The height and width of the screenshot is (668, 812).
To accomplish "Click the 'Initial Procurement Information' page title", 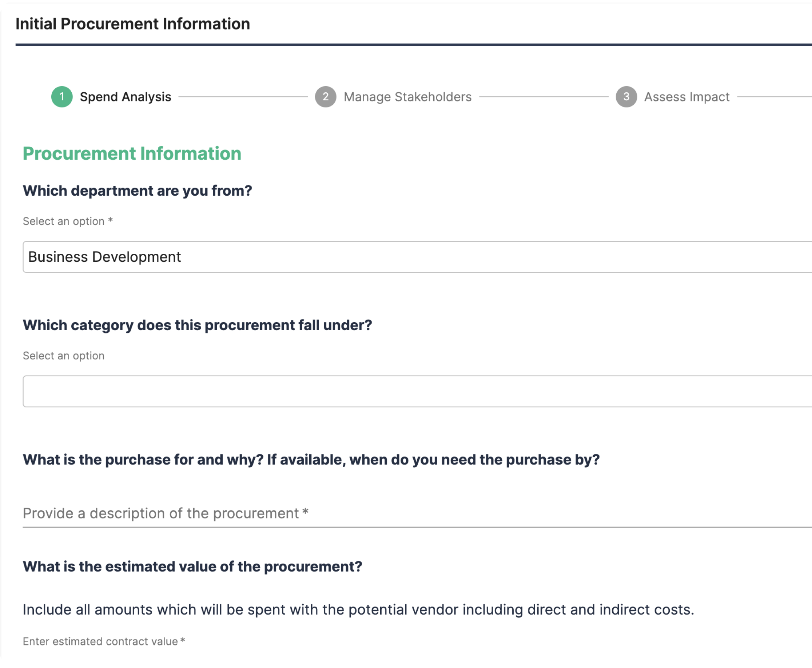I will click(x=133, y=24).
